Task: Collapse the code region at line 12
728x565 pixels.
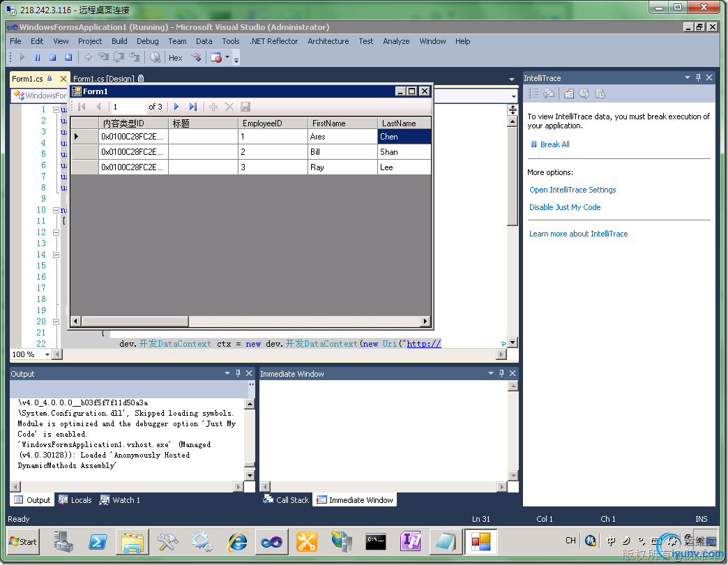Action: tap(56, 232)
